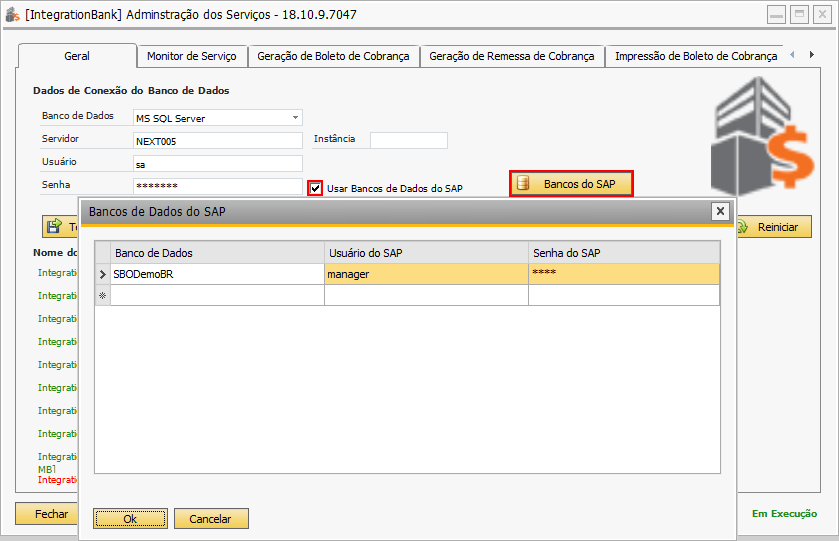Click the Bancos do SAP button

click(571, 184)
